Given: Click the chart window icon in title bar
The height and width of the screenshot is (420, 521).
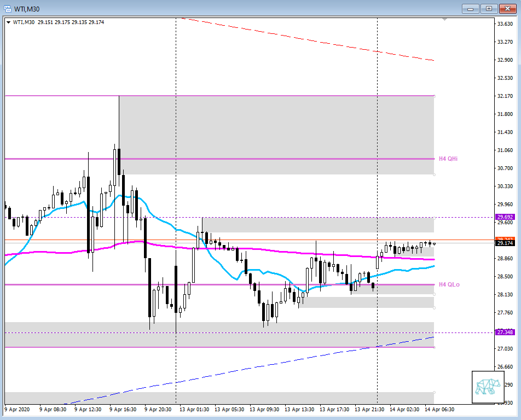Looking at the screenshot, I should [x=8, y=9].
